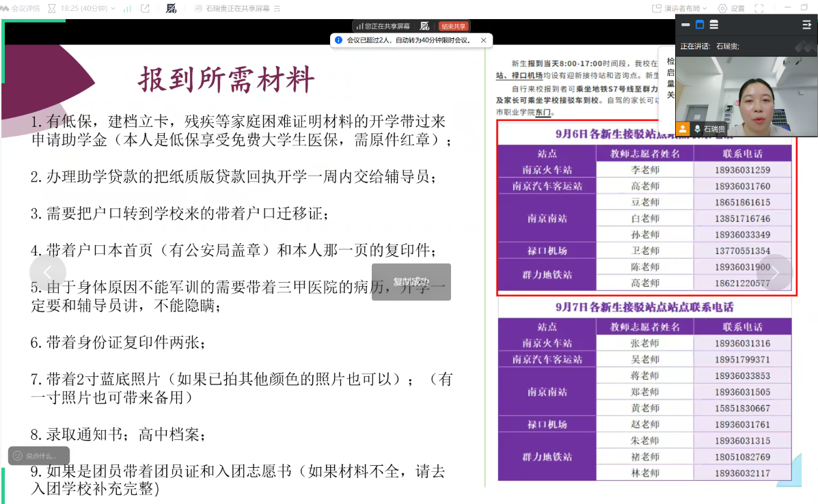Image resolution: width=818 pixels, height=504 pixels.
Task: Switch video panel to stacked list view
Action: click(x=713, y=25)
